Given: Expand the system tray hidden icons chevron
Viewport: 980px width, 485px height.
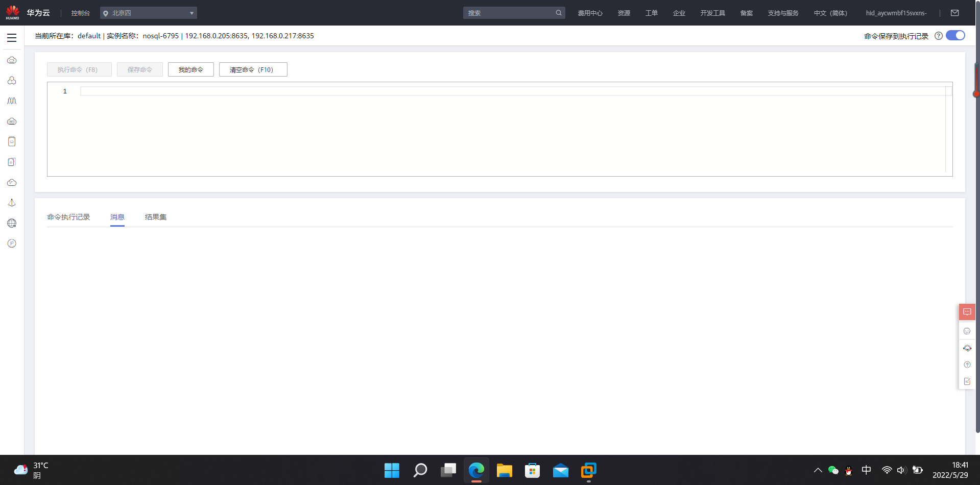Looking at the screenshot, I should point(818,470).
